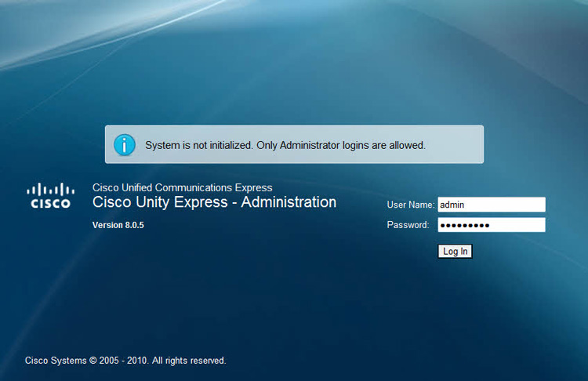This screenshot has width=588, height=381.
Task: Click the 'User Name:' label
Action: click(x=411, y=205)
